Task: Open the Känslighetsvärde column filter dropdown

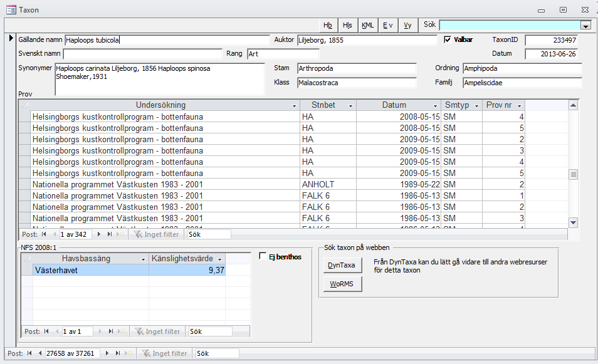Action: [x=219, y=259]
